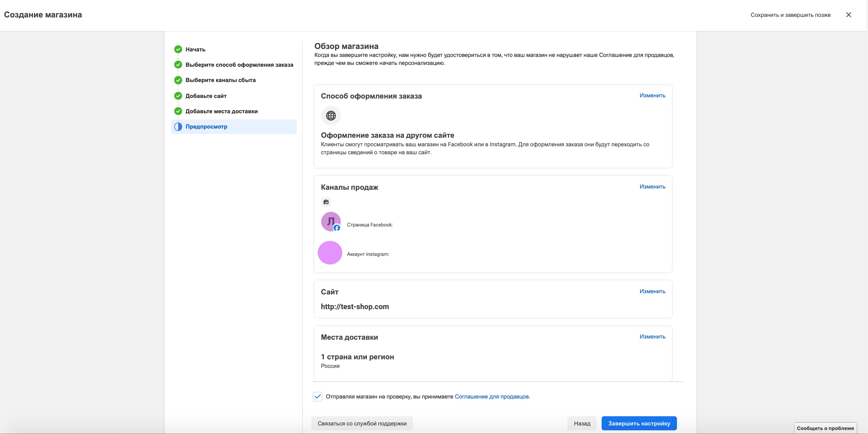Uncheck the seller agreement acceptance checkbox
The width and height of the screenshot is (868, 434).
coord(318,396)
